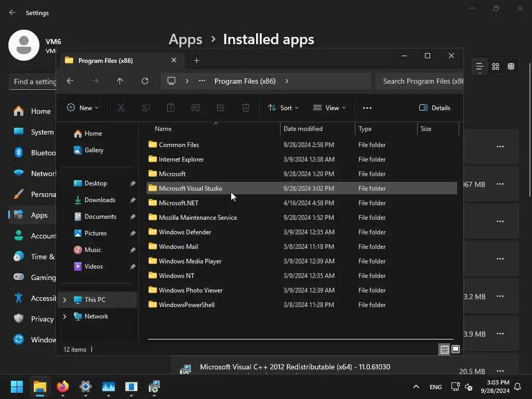
Task: Click the horizontal scrollbar under the file list
Action: [x=301, y=339]
